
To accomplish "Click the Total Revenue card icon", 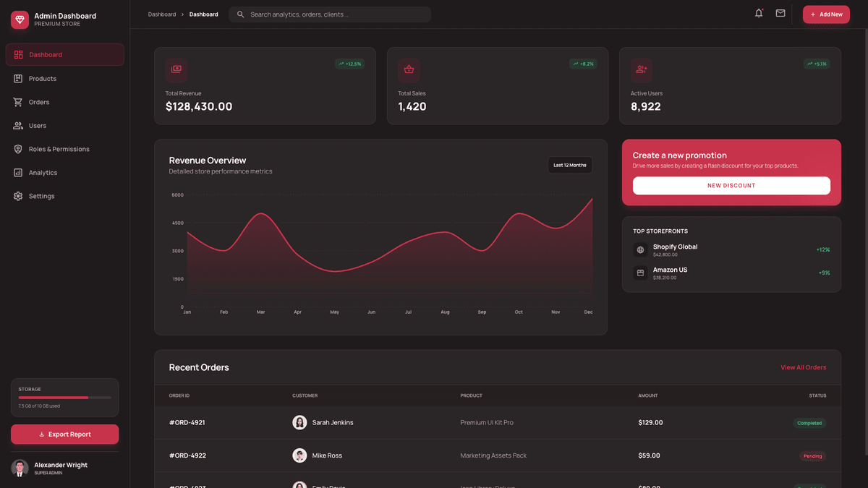I will click(176, 69).
